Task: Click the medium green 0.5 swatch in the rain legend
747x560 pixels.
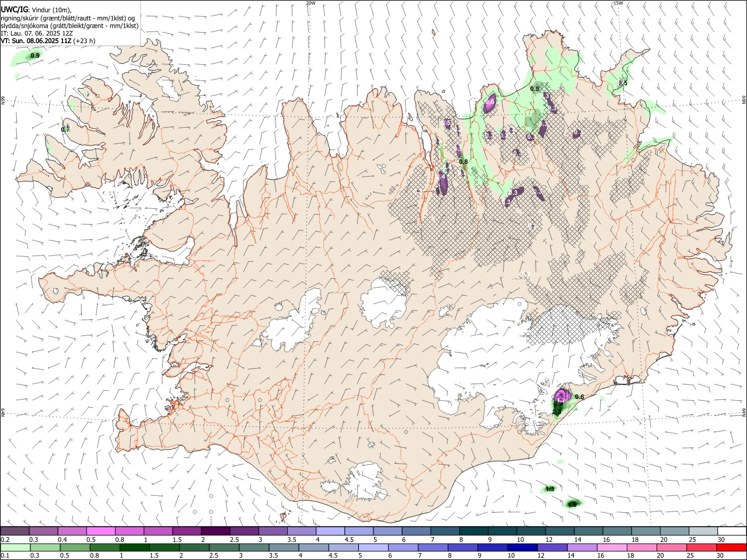Action: pyautogui.click(x=75, y=547)
